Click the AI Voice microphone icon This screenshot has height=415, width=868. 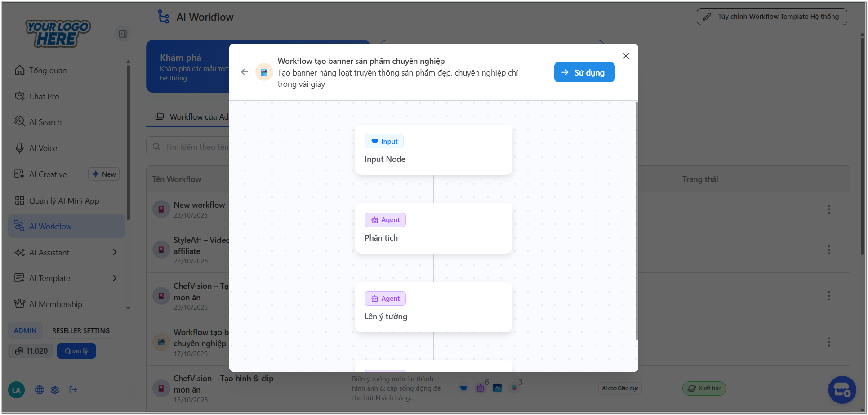point(19,148)
